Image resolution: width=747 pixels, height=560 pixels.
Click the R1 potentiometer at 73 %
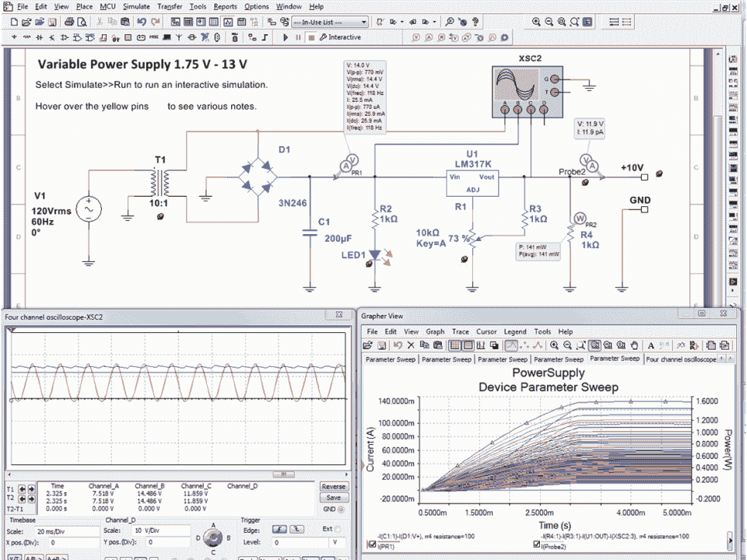click(472, 240)
